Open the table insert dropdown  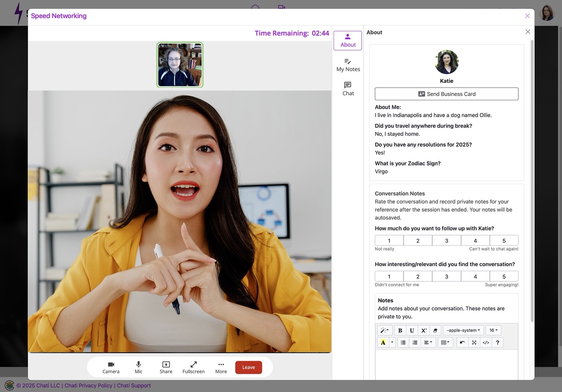(x=445, y=342)
